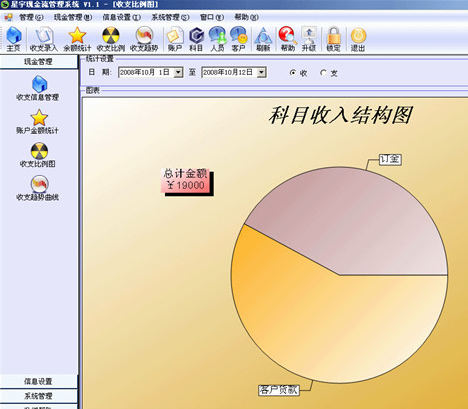The width and height of the screenshot is (468, 409).
Task: Click the 锁定 padlock toolbar icon
Action: point(333,39)
